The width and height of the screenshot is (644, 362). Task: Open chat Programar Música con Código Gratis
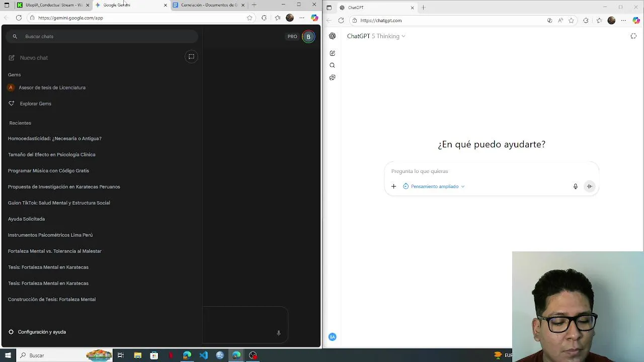(x=48, y=170)
